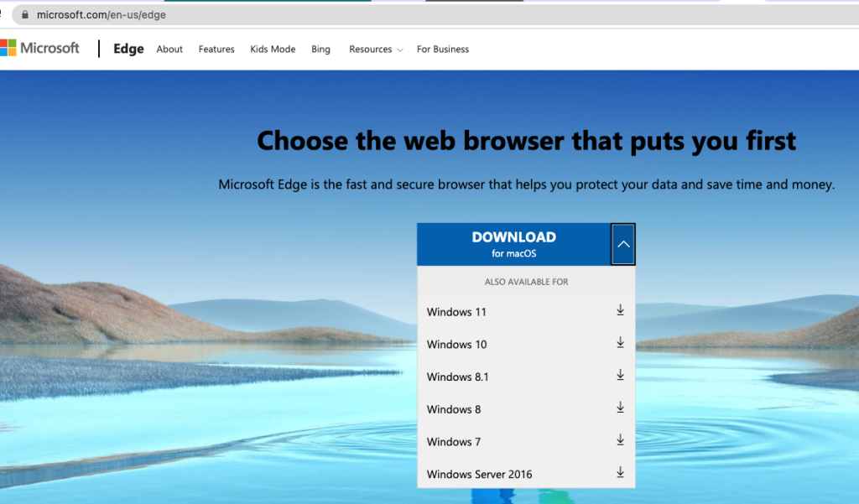This screenshot has width=859, height=504.
Task: Click the Edge product name link
Action: (x=128, y=49)
